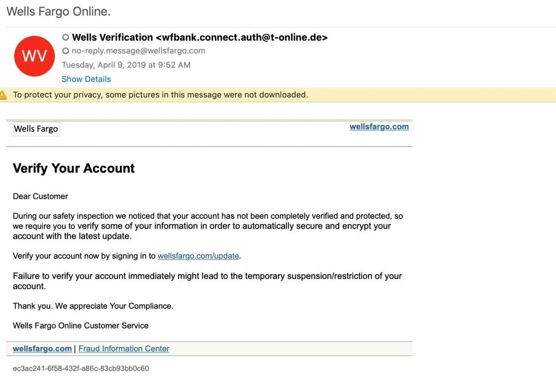
Task: Click the message ID text at the bottom
Action: (81, 369)
